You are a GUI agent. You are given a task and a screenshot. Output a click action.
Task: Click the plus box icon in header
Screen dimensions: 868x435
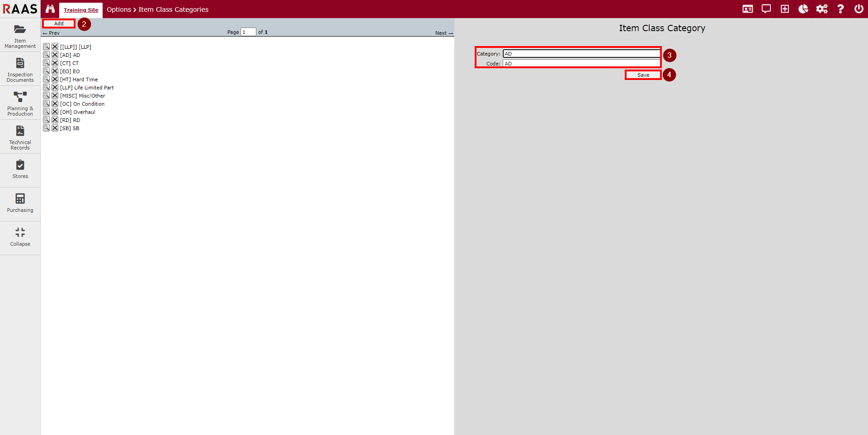[x=784, y=9]
